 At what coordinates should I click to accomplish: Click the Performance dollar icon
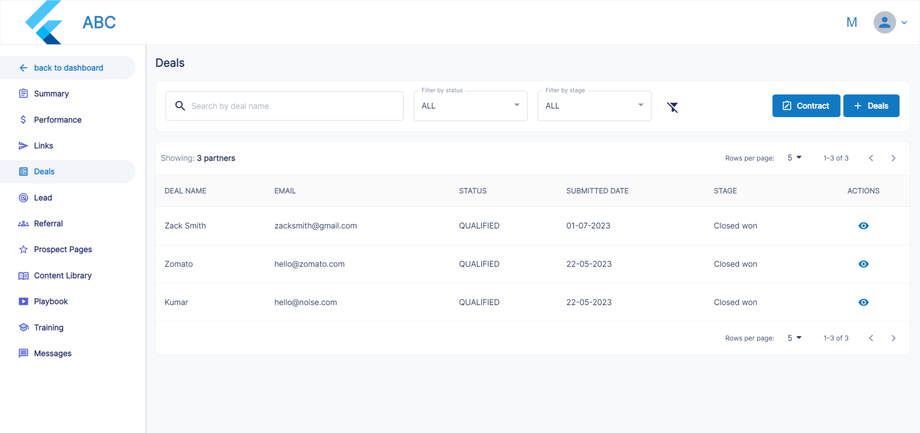click(x=23, y=120)
